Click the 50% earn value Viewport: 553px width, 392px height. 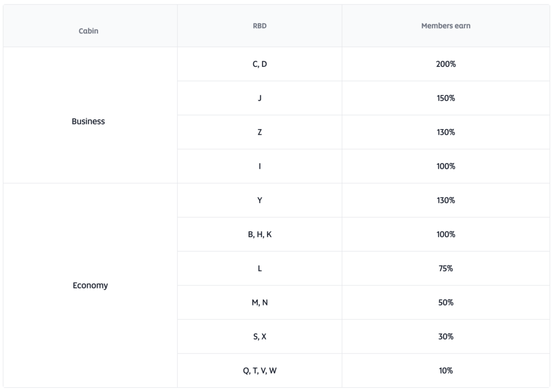pos(446,302)
